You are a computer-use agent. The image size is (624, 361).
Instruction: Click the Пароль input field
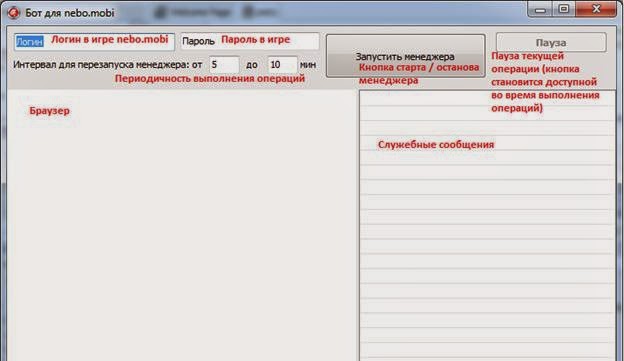pyautogui.click(x=250, y=41)
